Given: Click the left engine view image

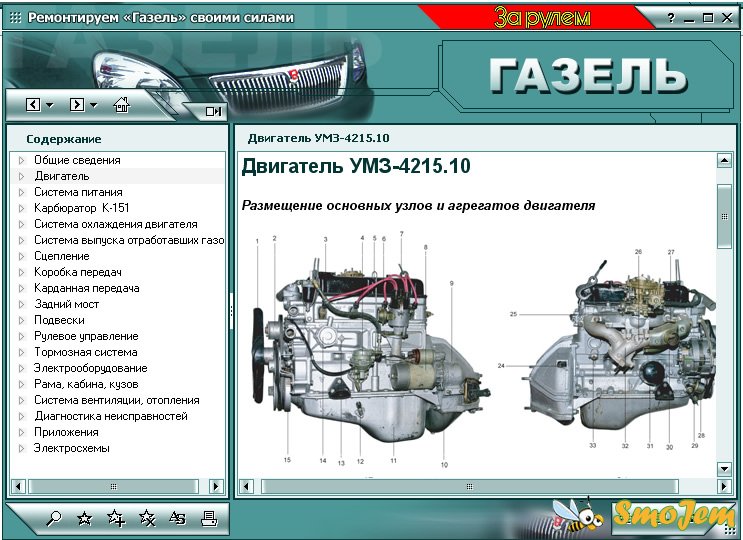Looking at the screenshot, I should (371, 350).
